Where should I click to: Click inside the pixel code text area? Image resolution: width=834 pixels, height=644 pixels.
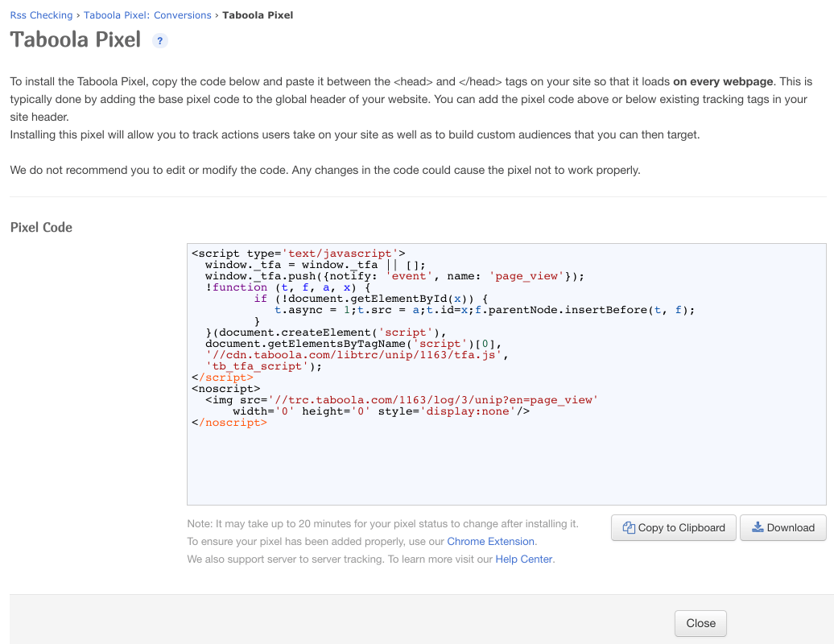coord(506,374)
